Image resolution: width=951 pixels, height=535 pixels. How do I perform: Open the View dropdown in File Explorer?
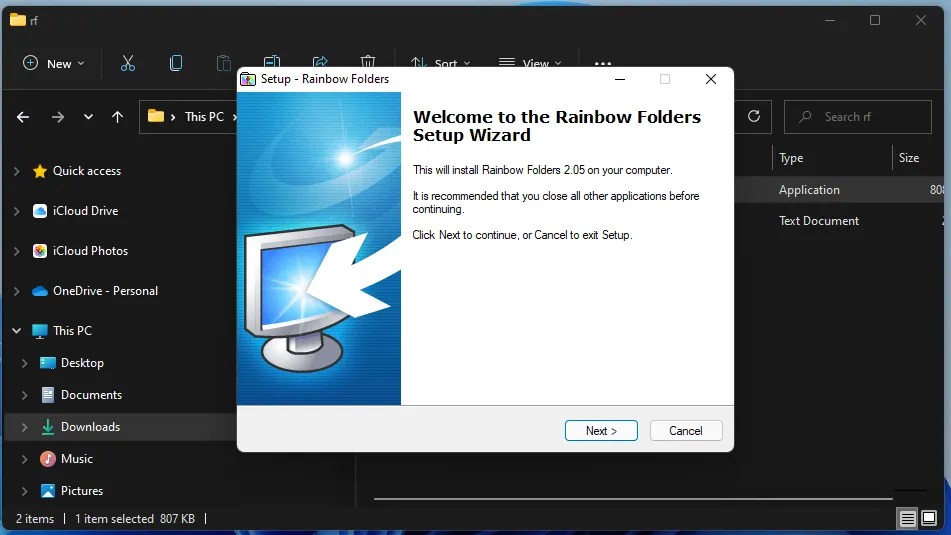click(x=530, y=63)
